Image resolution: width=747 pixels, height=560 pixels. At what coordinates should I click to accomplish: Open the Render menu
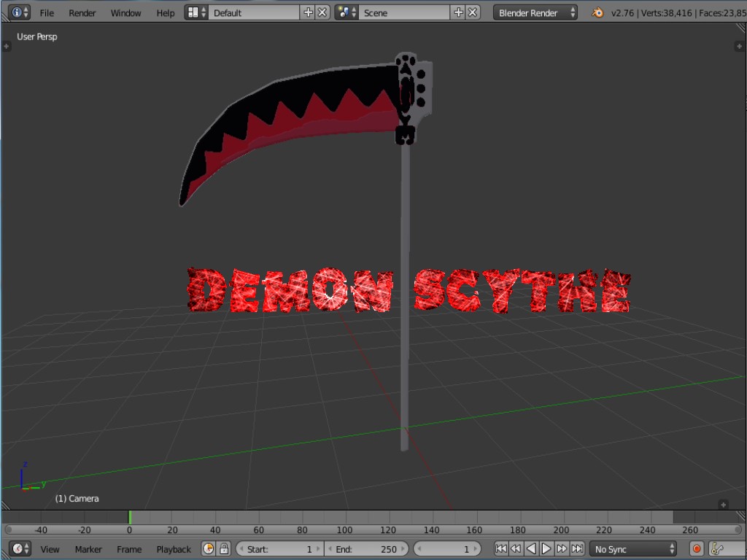click(x=82, y=12)
